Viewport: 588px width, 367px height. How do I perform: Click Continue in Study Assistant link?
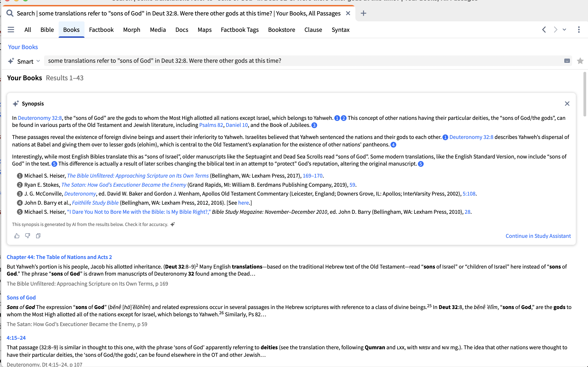tap(538, 236)
